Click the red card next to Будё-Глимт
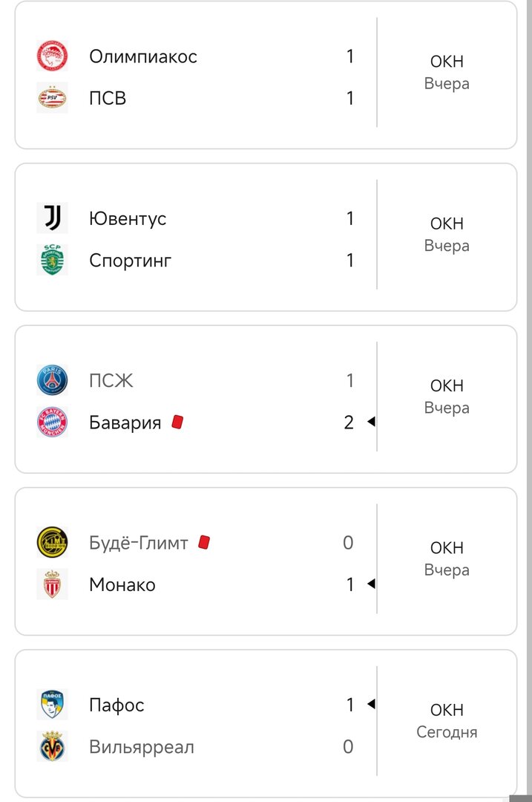This screenshot has width=532, height=802. [204, 543]
